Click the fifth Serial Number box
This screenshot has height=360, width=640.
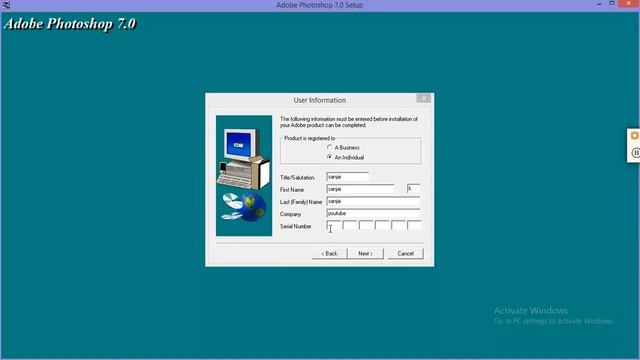tap(398, 226)
